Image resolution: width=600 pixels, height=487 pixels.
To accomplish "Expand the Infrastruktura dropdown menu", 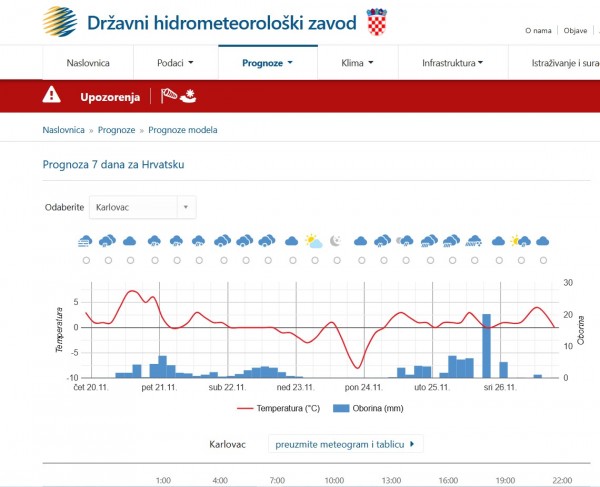I will (x=453, y=63).
